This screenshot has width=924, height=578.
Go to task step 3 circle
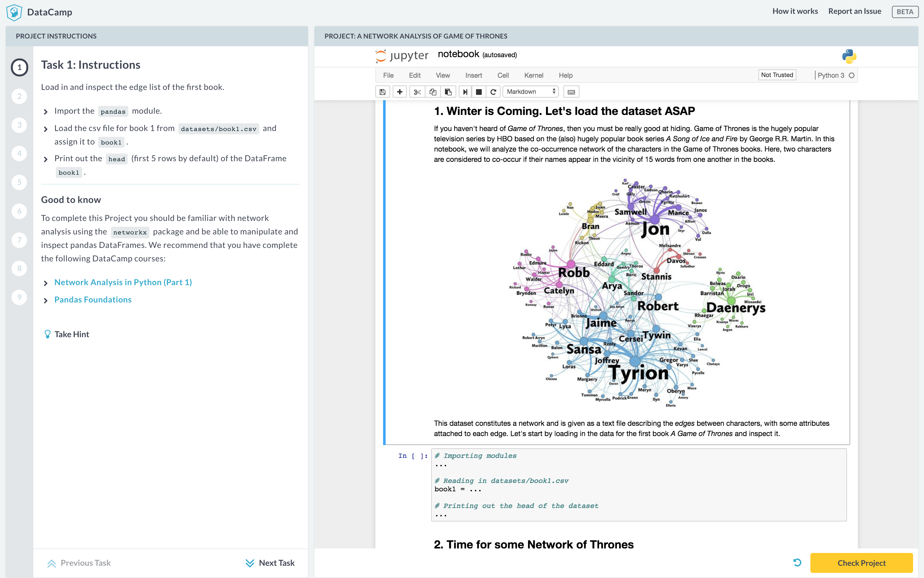[x=20, y=125]
